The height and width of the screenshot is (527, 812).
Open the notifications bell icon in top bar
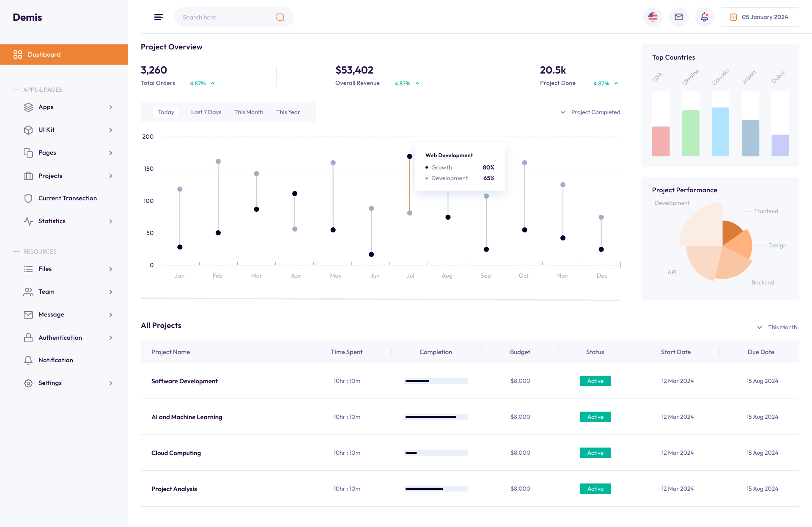coord(704,17)
